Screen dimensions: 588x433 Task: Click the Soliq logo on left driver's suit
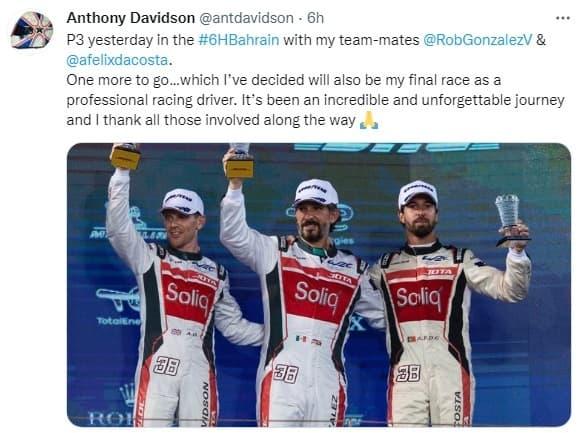187,296
